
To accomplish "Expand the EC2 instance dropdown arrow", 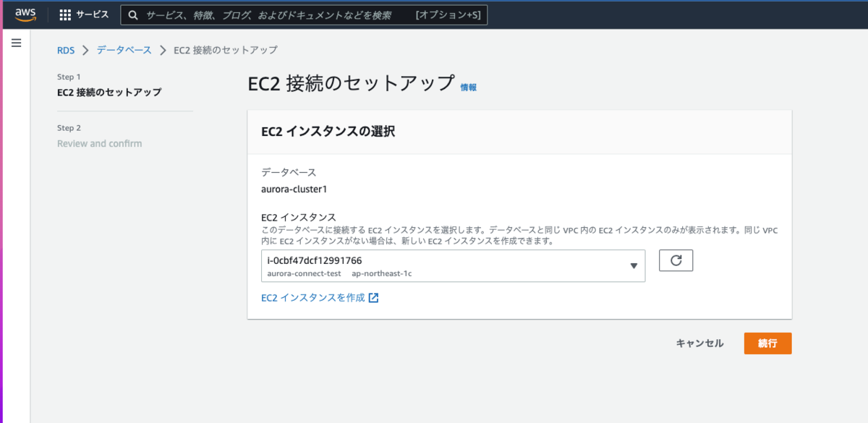I will (x=634, y=266).
